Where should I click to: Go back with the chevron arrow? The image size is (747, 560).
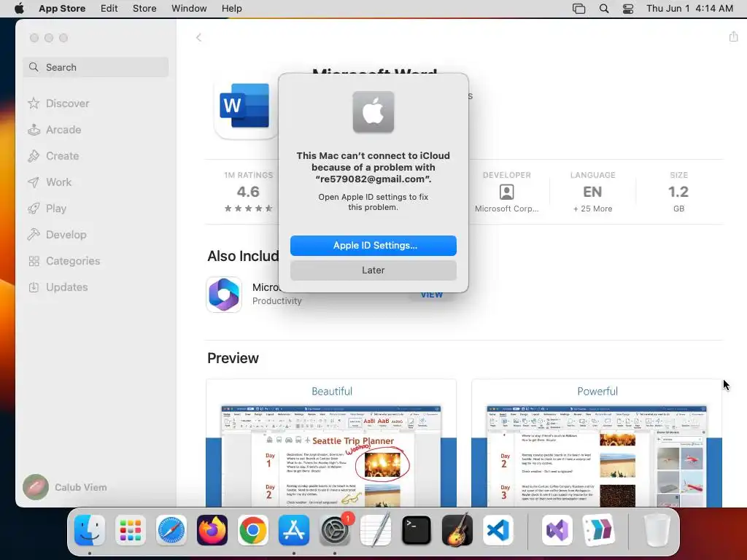pos(198,37)
